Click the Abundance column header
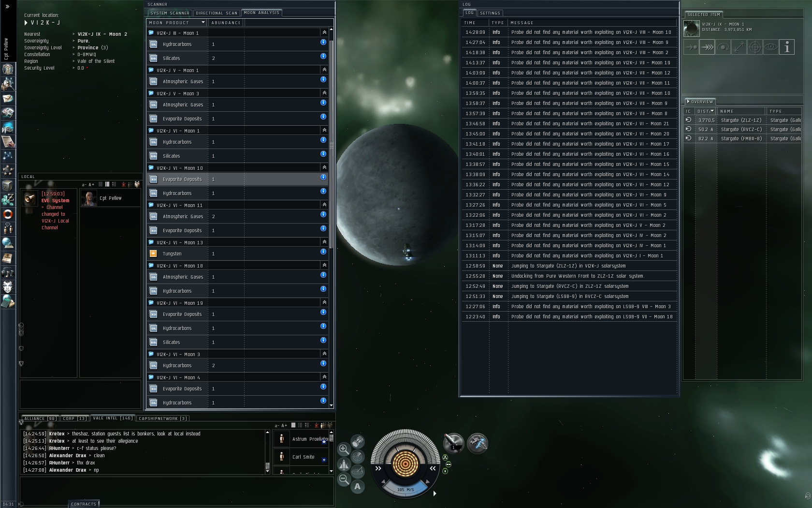This screenshot has height=508, width=812. (226, 23)
